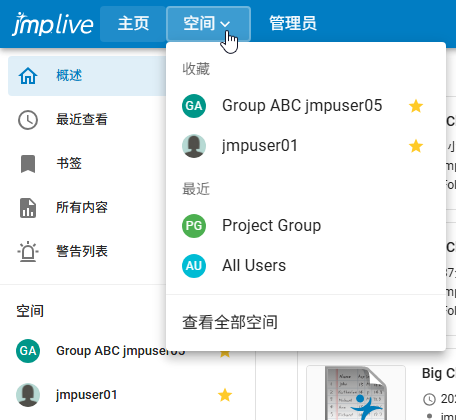Click the clock icon for 最近查看
Image resolution: width=456 pixels, height=420 pixels.
[x=28, y=120]
